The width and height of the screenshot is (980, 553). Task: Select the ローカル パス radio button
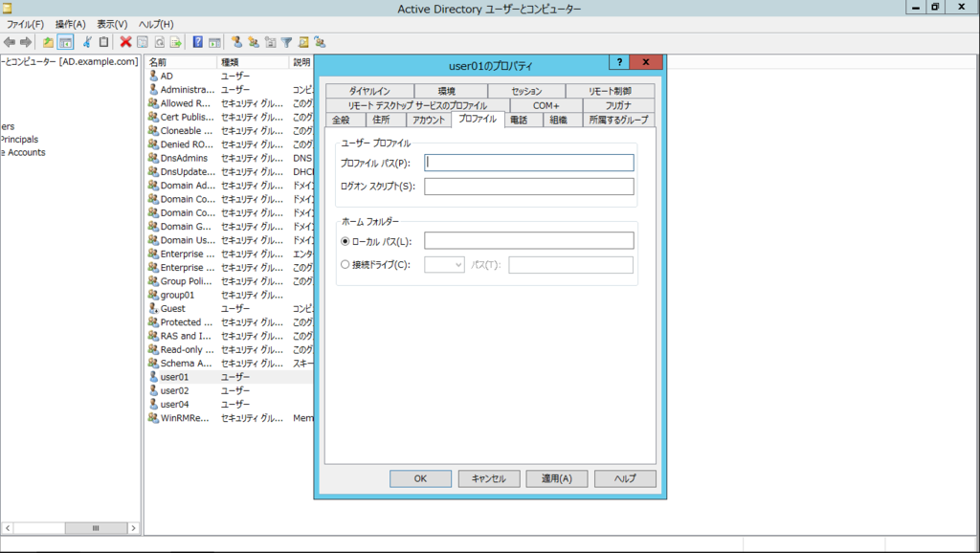point(345,241)
